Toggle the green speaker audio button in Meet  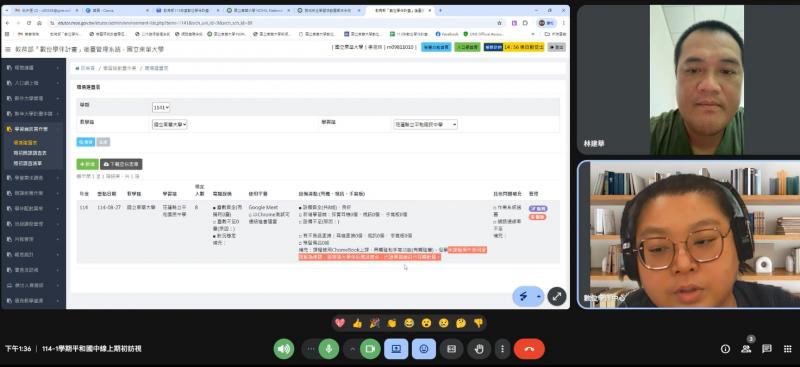(284, 349)
